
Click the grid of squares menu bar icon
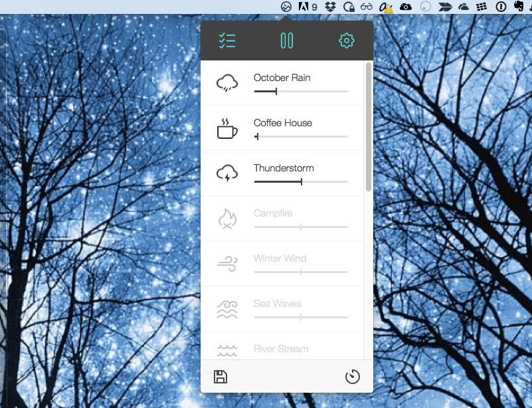482,7
